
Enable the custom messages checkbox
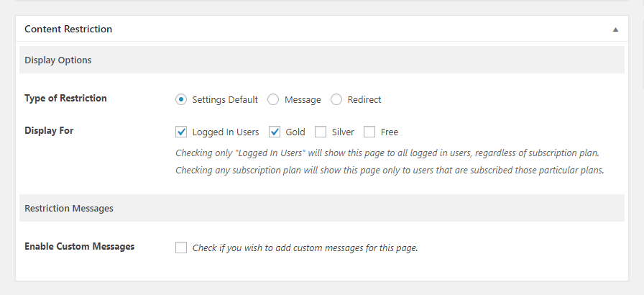point(181,248)
